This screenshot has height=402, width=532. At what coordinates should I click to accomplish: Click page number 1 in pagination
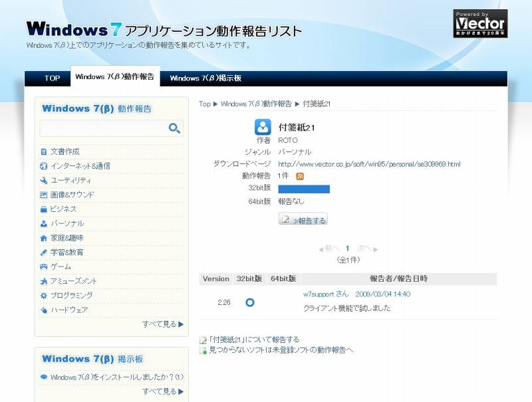pos(347,249)
